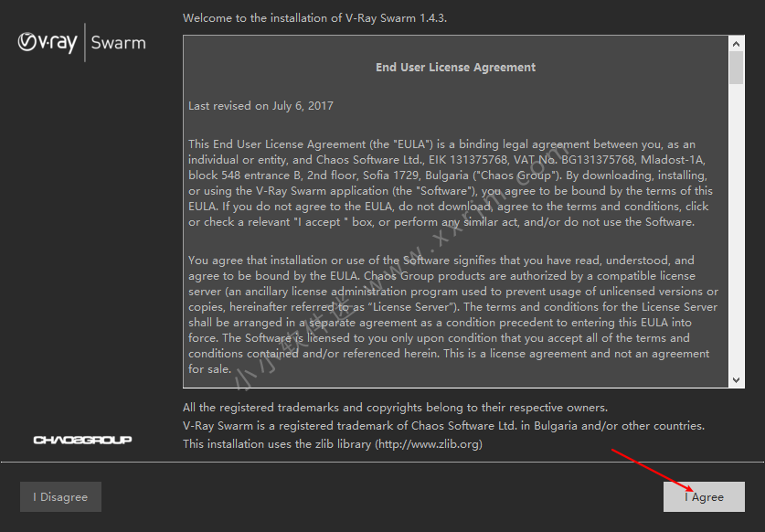
Task: Click the scrollbar down arrow of the license box
Action: [737, 380]
